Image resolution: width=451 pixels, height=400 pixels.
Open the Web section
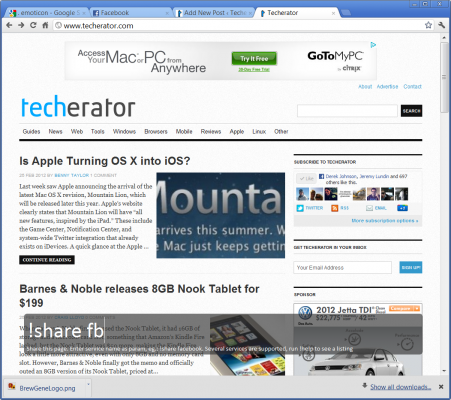point(77,131)
